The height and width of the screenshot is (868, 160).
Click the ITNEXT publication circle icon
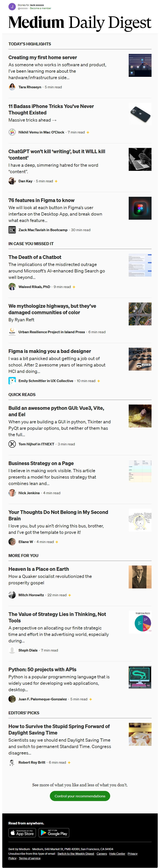[12, 444]
